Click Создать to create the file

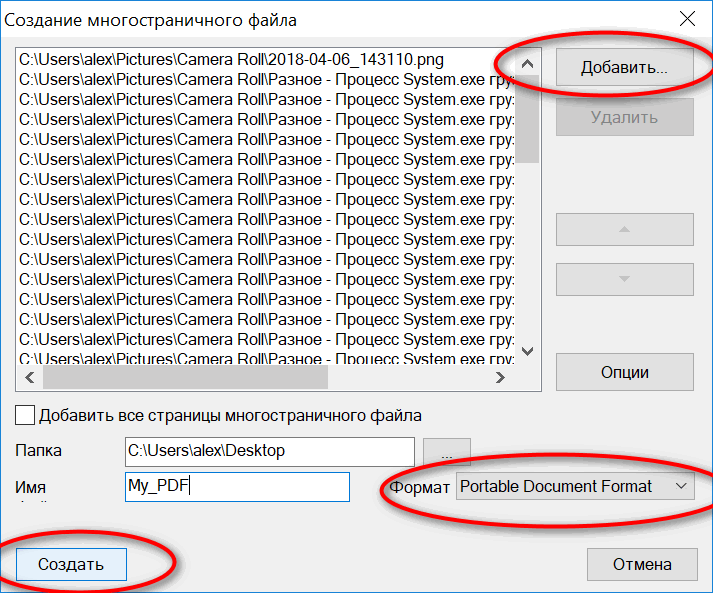(x=71, y=564)
